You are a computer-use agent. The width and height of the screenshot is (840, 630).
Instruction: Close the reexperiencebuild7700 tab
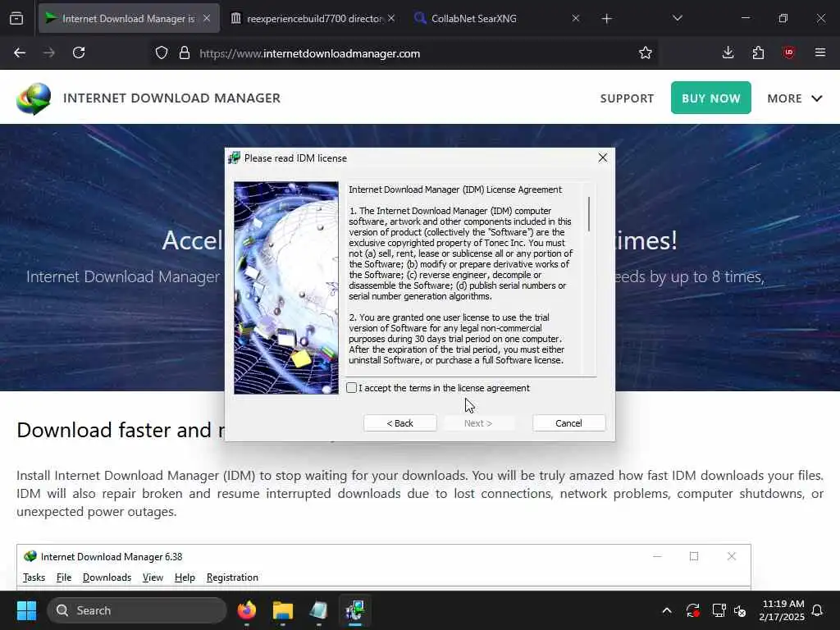pos(391,18)
